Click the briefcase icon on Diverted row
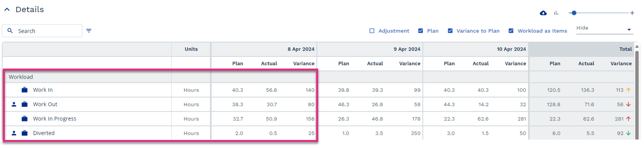The image size is (644, 148). (x=25, y=133)
